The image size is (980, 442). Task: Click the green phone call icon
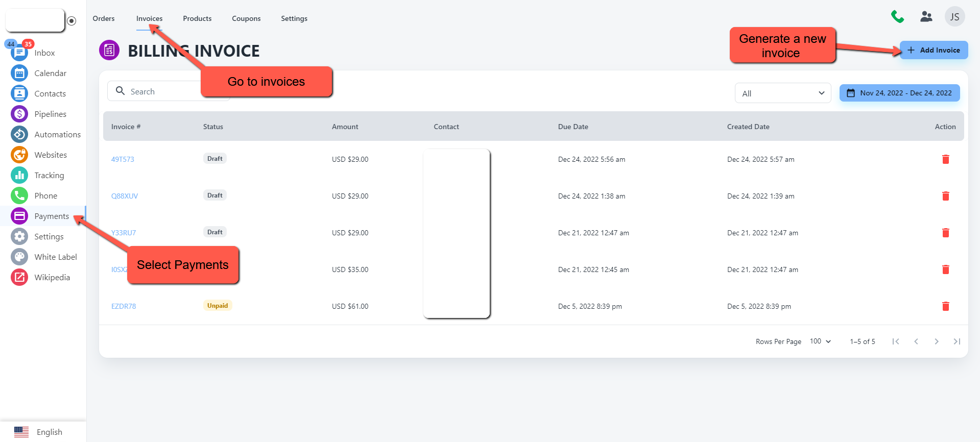(897, 17)
